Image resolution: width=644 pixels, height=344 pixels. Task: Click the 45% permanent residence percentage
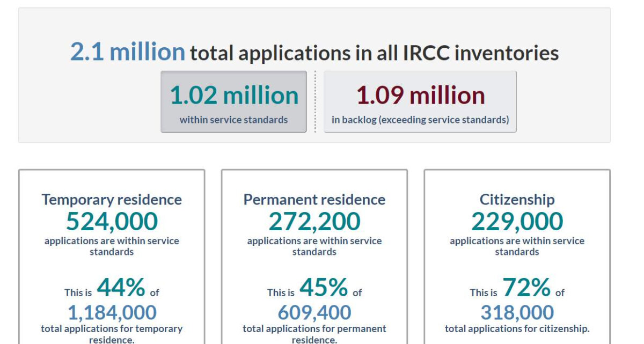[324, 288]
